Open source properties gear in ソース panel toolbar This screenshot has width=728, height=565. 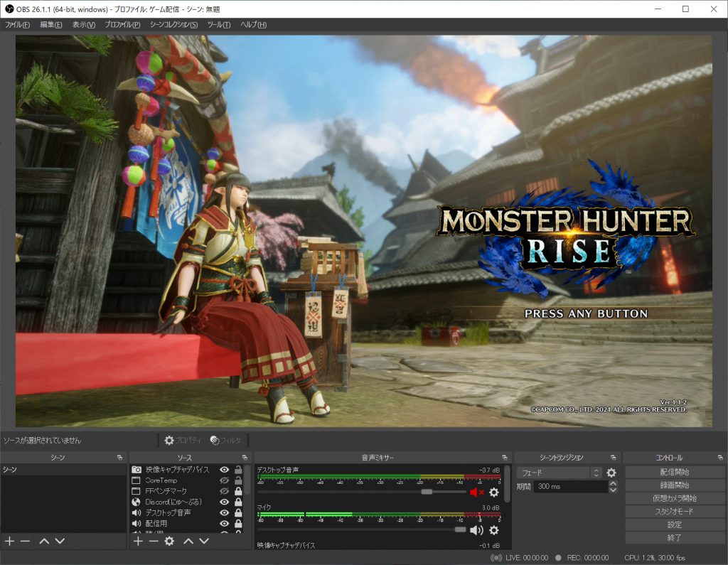click(169, 541)
